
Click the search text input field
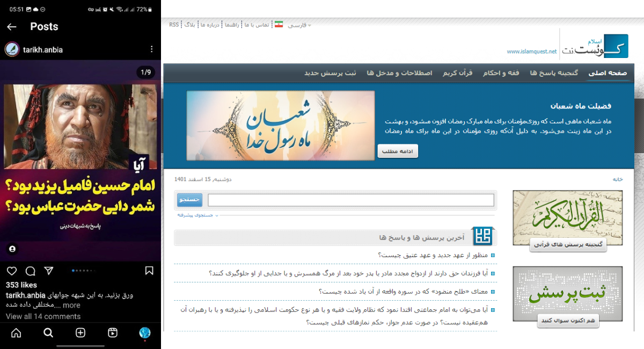351,200
